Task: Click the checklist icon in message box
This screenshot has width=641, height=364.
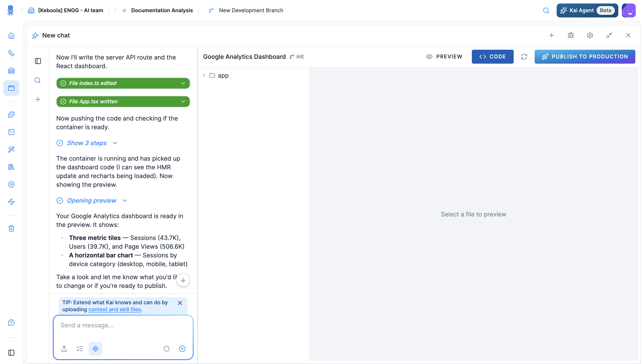Action: (x=80, y=349)
